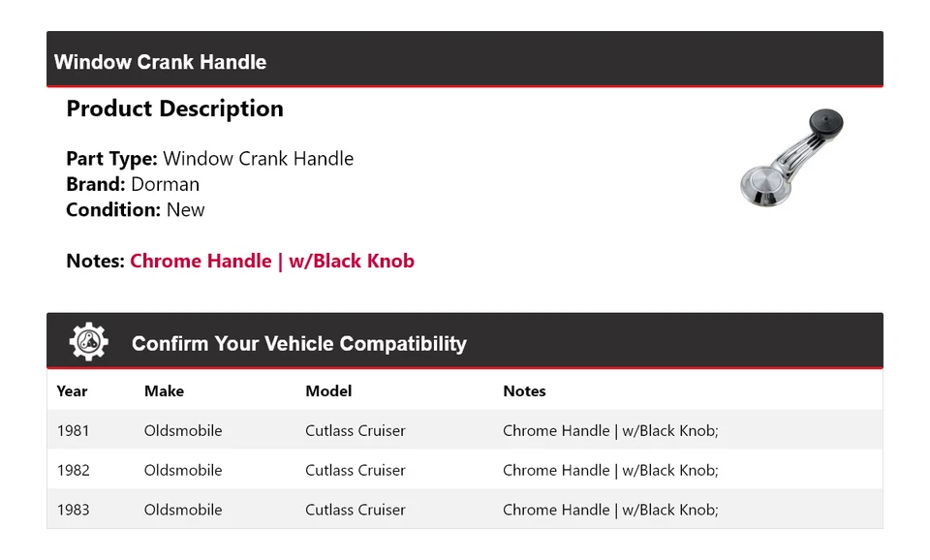
Task: Click the 1983 year cell
Action: [x=73, y=510]
